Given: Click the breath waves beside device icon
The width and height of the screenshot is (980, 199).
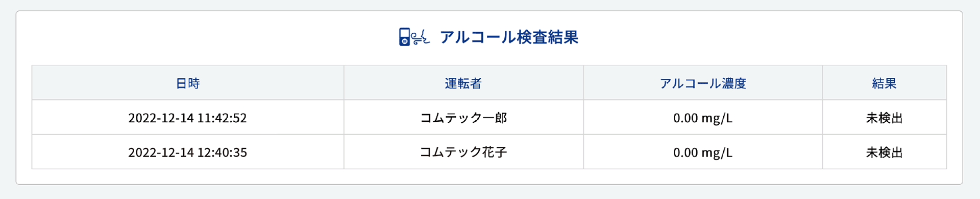Looking at the screenshot, I should pos(421,37).
